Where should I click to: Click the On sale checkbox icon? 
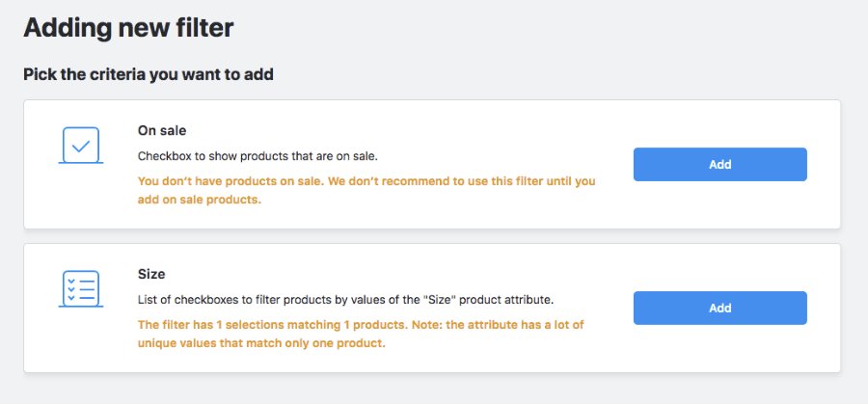82,146
